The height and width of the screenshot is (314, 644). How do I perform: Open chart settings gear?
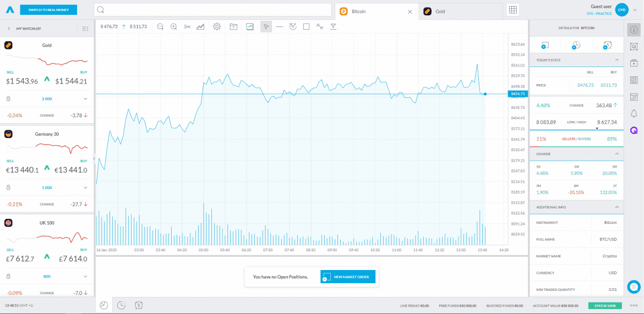pyautogui.click(x=217, y=26)
